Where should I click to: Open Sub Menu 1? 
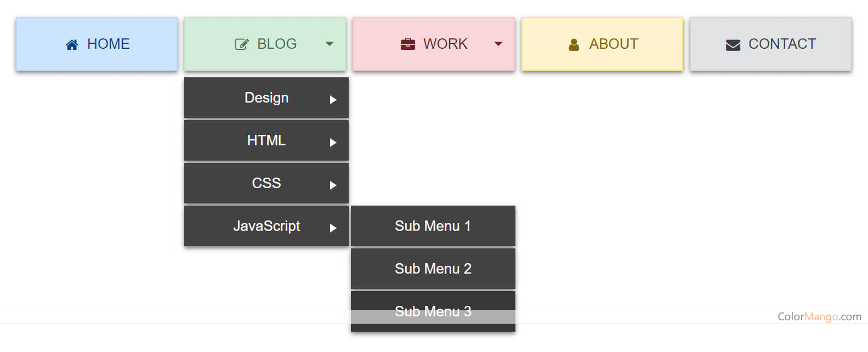click(x=433, y=226)
